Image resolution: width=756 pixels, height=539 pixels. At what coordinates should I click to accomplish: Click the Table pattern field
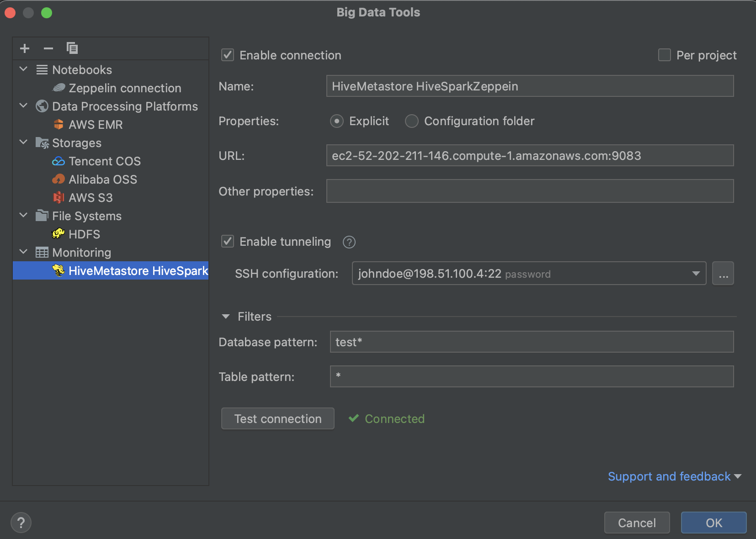(532, 376)
